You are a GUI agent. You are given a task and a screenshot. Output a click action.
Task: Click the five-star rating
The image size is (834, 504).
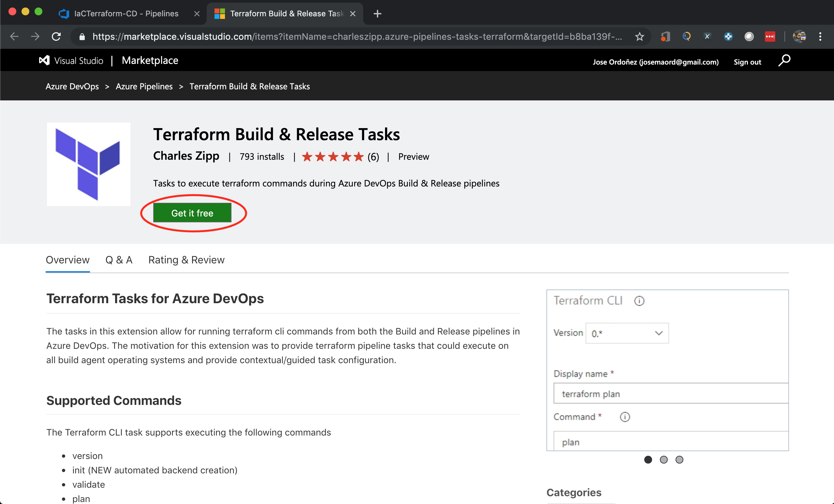coord(333,157)
